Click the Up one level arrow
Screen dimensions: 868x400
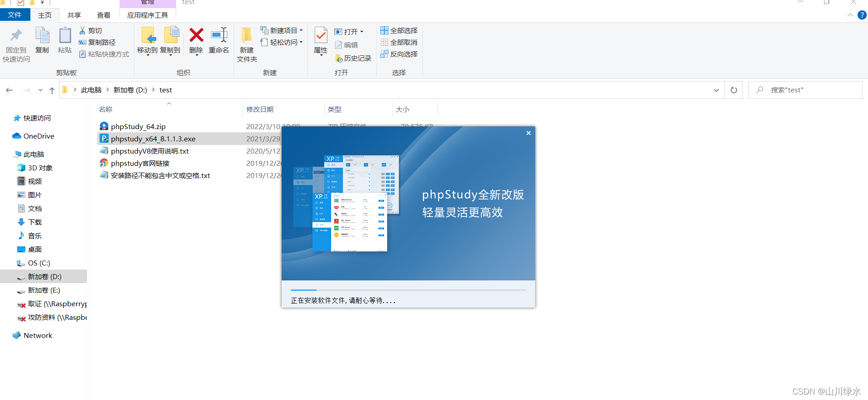click(x=52, y=90)
